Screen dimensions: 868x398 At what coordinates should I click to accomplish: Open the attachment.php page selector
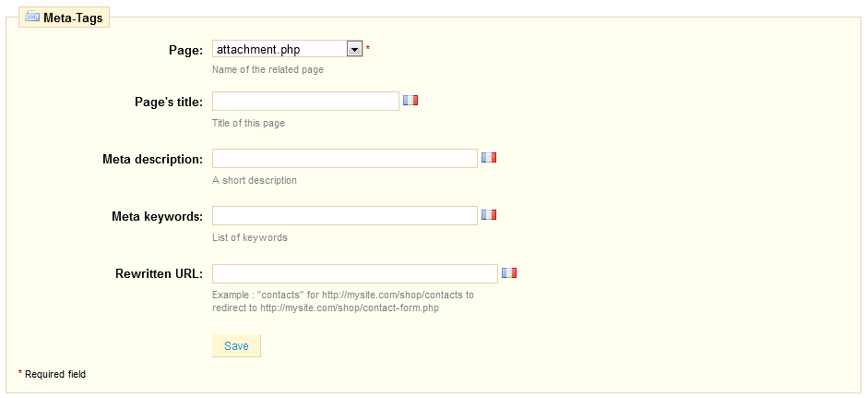[287, 49]
